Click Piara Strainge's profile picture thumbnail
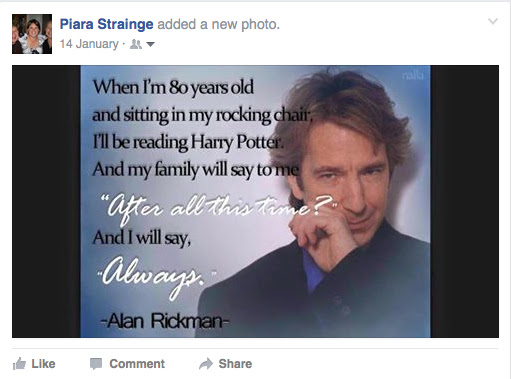Screen dimensions: 511x379 coord(32,34)
